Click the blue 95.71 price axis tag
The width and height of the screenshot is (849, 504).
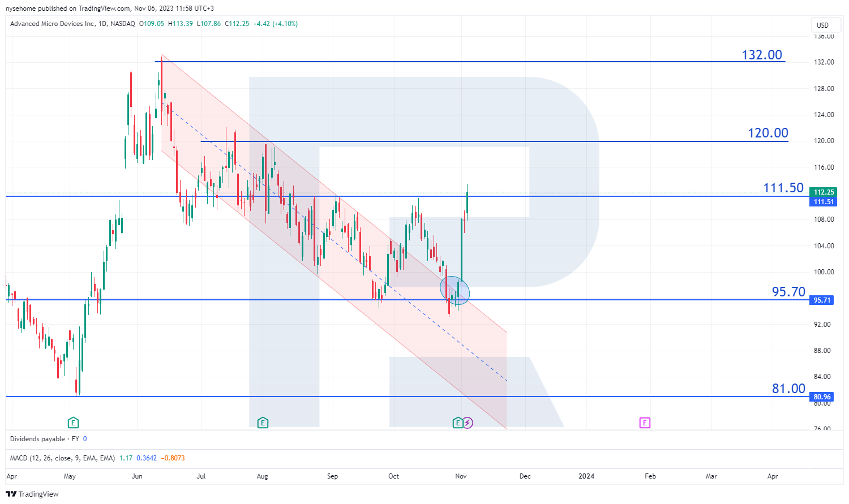(821, 300)
